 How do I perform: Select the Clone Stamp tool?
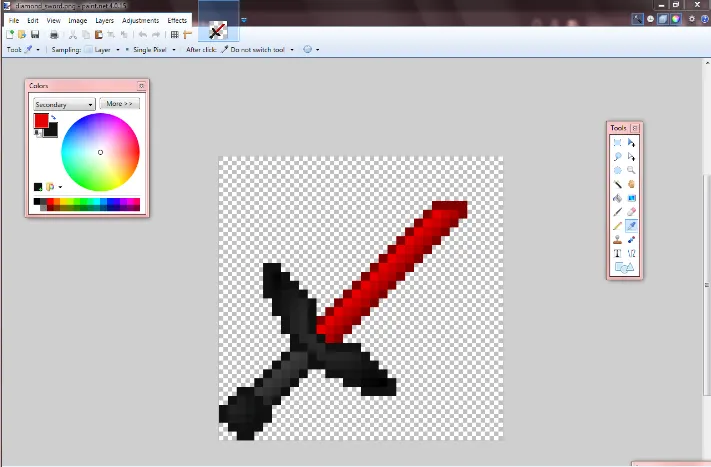pyautogui.click(x=617, y=239)
